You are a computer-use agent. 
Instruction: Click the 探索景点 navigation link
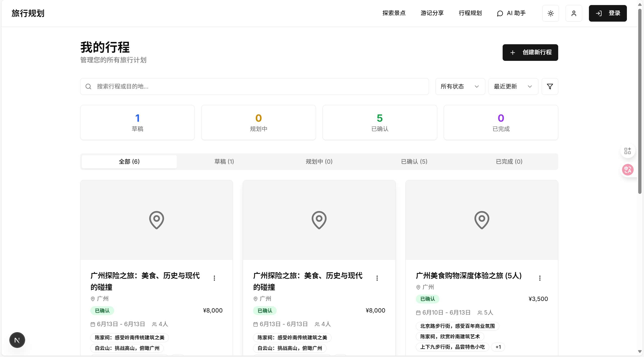pos(394,13)
